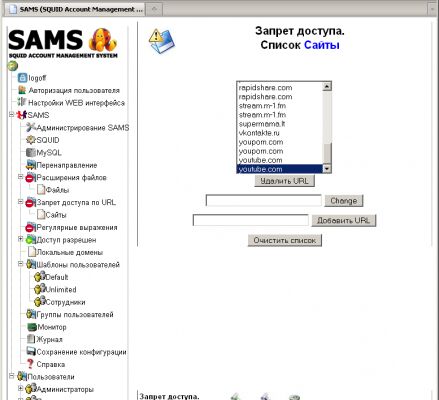Screen dimensions: 439x400
Task: Open the blue Сайты link in the heading
Action: (x=322, y=45)
